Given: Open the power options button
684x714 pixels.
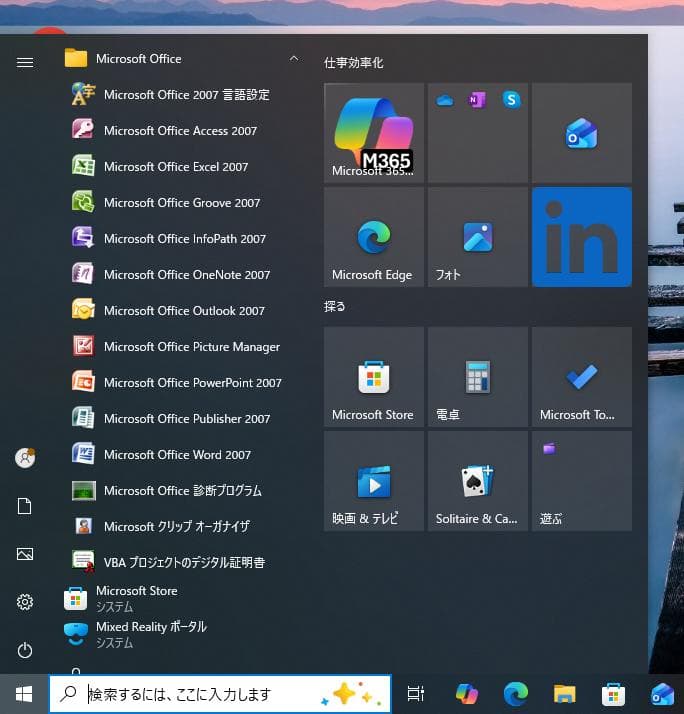Looking at the screenshot, I should click(25, 650).
